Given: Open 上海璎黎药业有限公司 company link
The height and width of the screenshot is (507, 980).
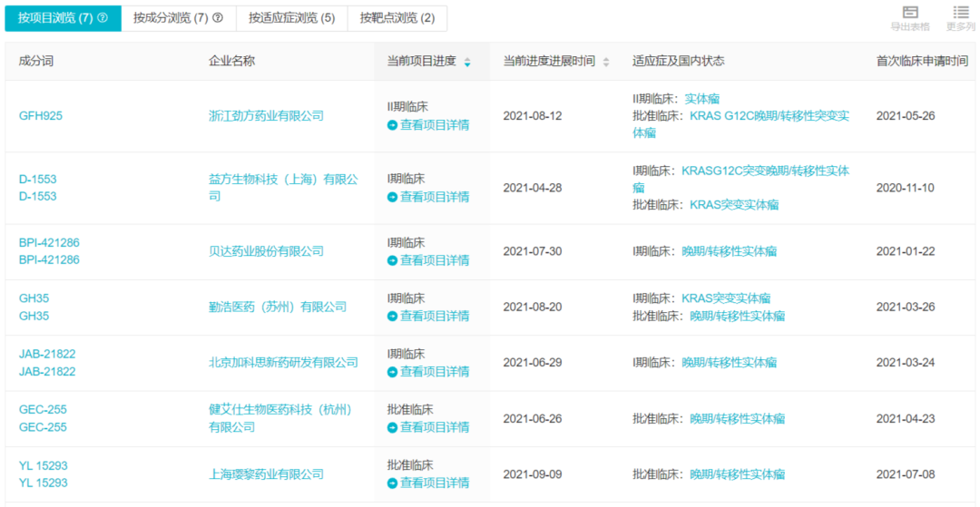Looking at the screenshot, I should [266, 474].
